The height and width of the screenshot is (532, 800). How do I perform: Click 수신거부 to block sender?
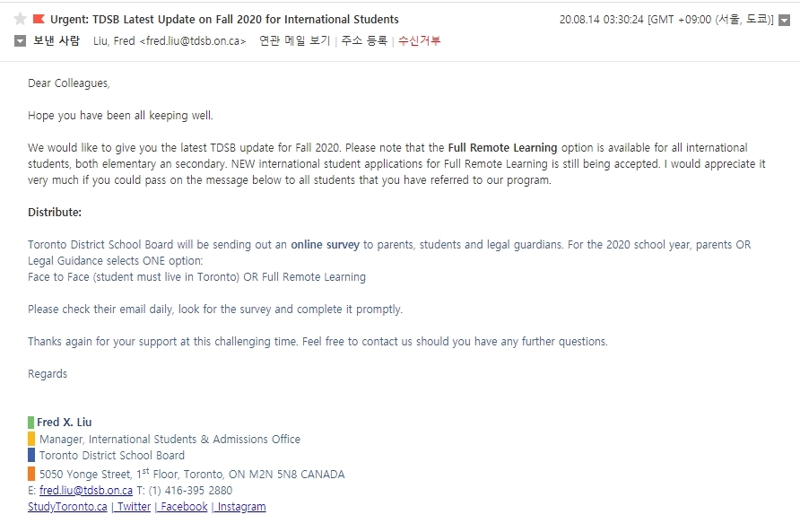(419, 41)
